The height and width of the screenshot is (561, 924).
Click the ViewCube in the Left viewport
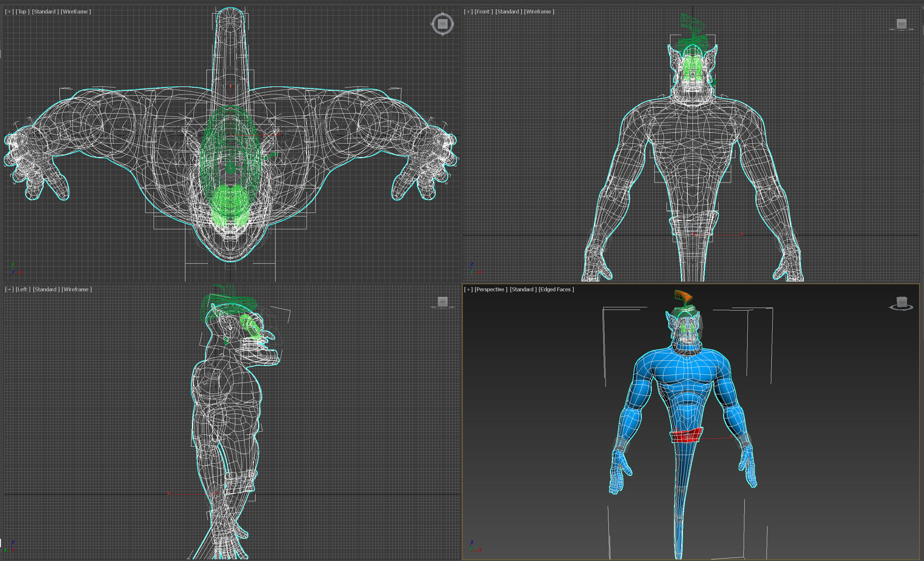[x=443, y=301]
